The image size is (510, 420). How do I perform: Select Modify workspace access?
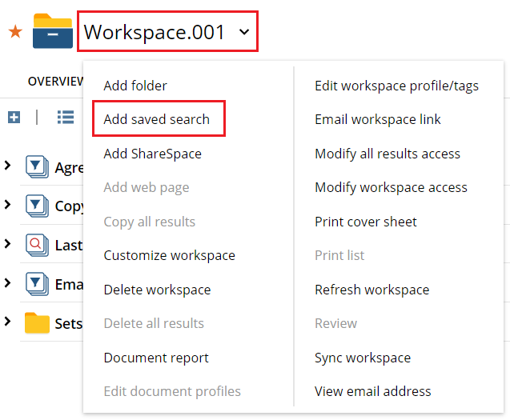391,187
